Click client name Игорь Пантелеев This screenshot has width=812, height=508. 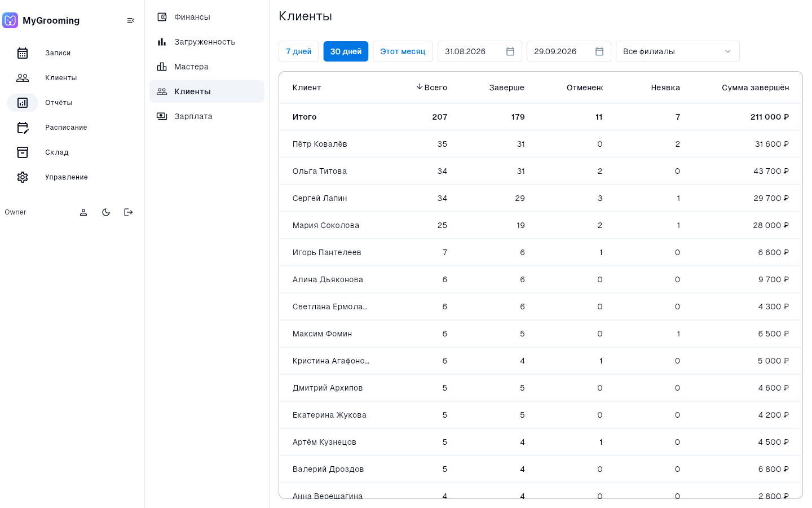point(327,252)
